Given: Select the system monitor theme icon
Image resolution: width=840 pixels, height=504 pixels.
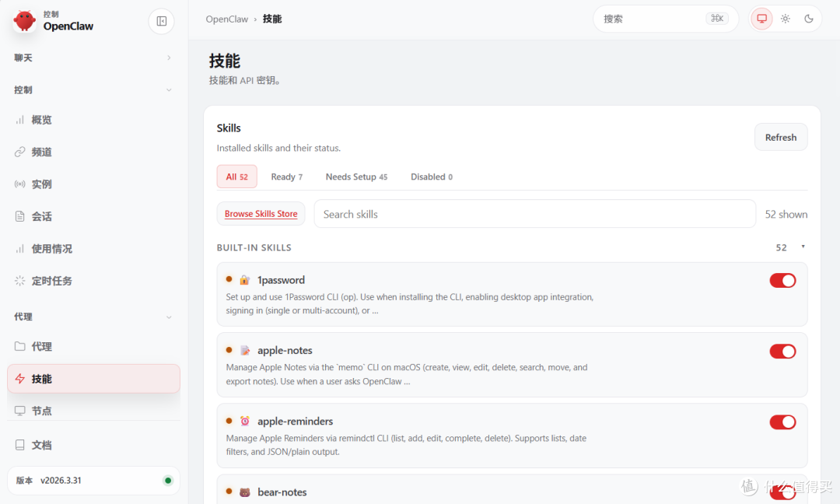Looking at the screenshot, I should (761, 19).
